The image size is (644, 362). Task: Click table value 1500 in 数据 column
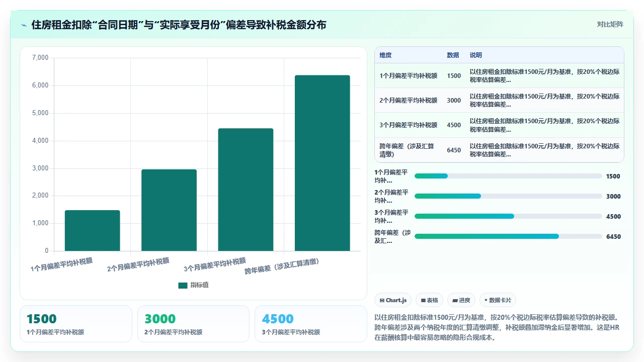point(454,76)
